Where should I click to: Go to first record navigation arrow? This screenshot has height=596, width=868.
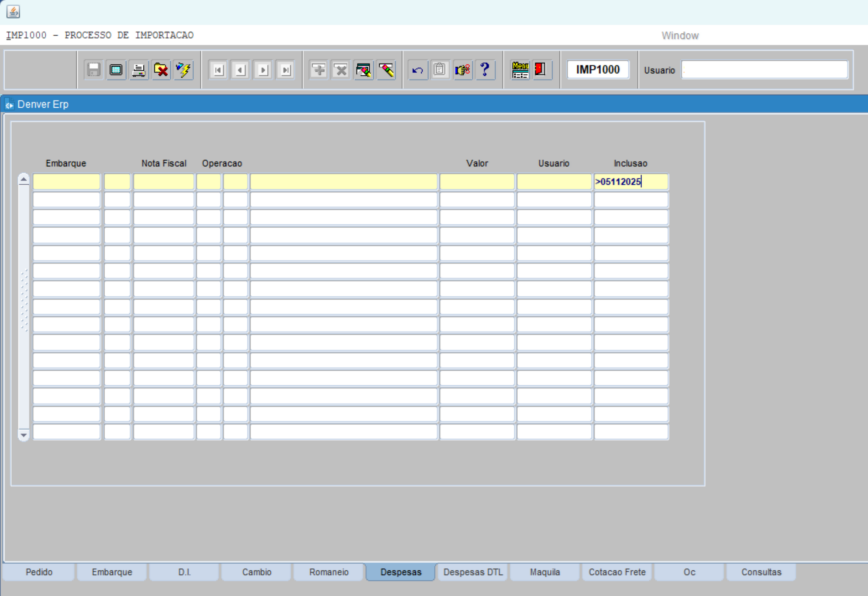[218, 70]
